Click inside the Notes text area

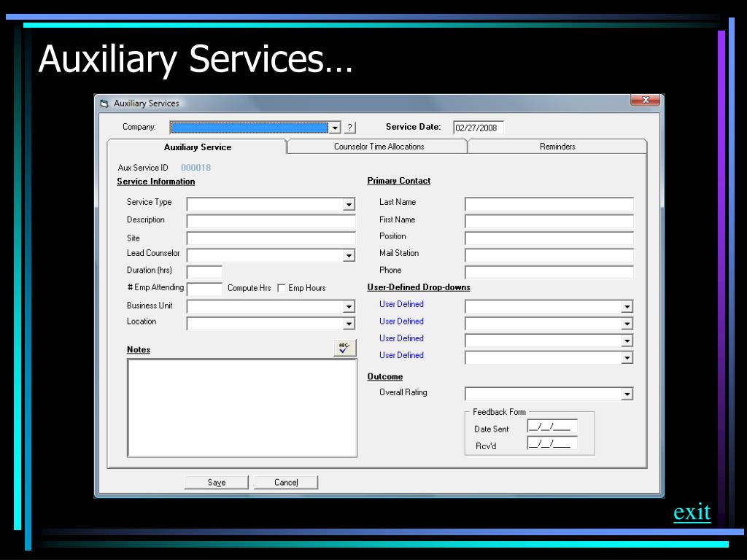pyautogui.click(x=242, y=408)
